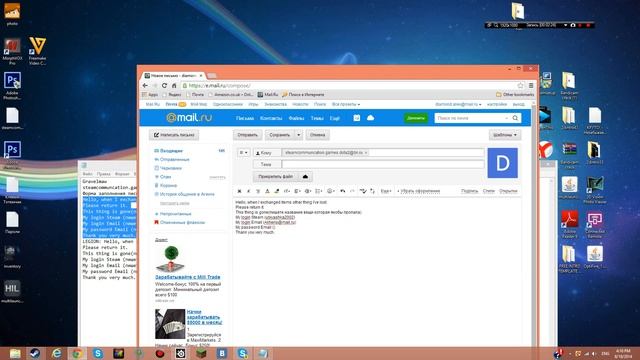
Task: Click the 'Отправить' send button
Action: coord(247,135)
